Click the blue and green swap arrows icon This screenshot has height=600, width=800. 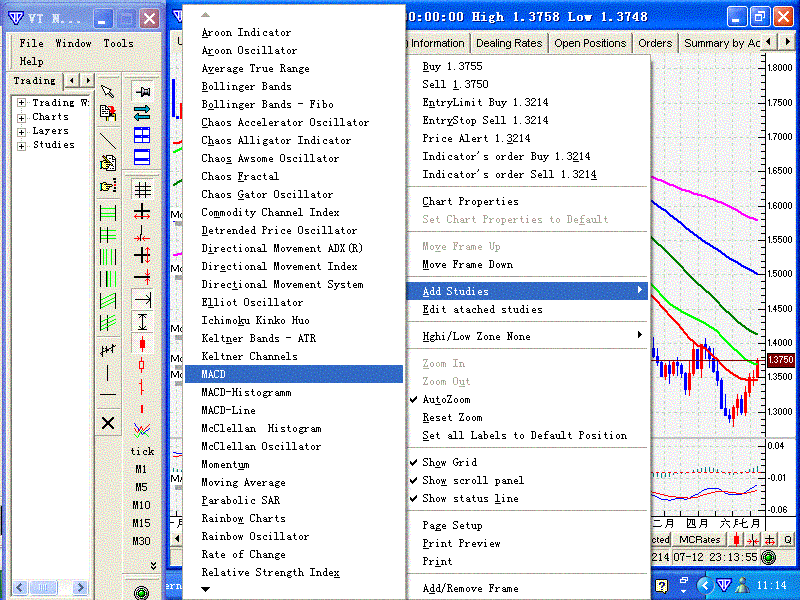pos(142,113)
